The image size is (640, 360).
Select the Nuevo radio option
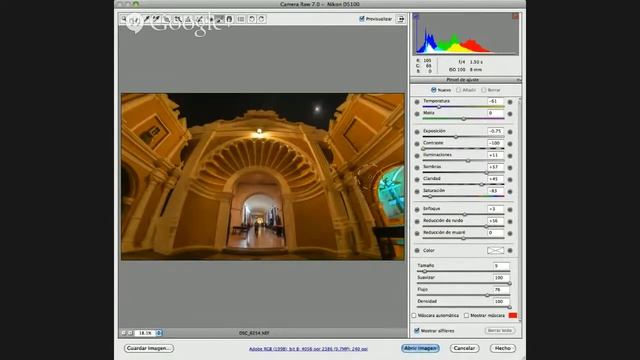tap(433, 90)
